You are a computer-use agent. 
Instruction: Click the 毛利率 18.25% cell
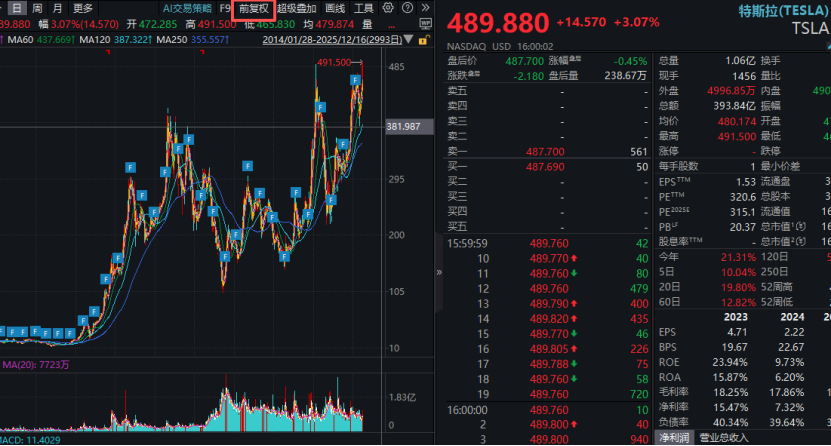click(x=731, y=393)
